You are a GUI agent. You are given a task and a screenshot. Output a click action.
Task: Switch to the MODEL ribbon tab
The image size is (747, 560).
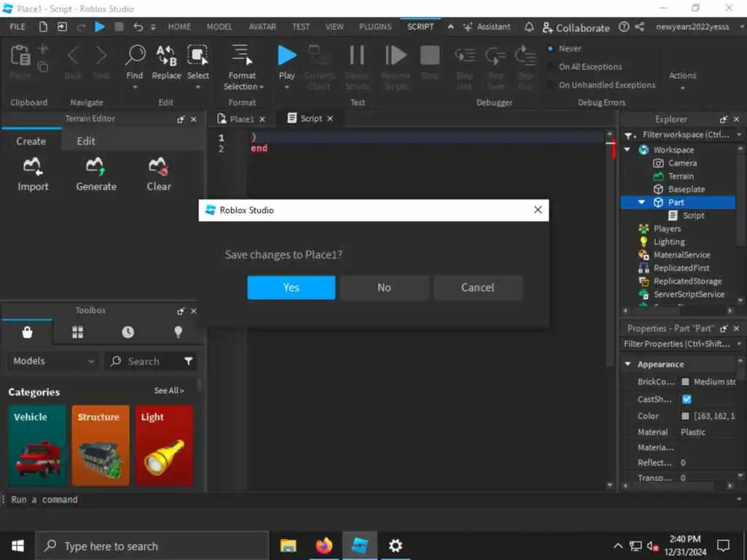(219, 27)
